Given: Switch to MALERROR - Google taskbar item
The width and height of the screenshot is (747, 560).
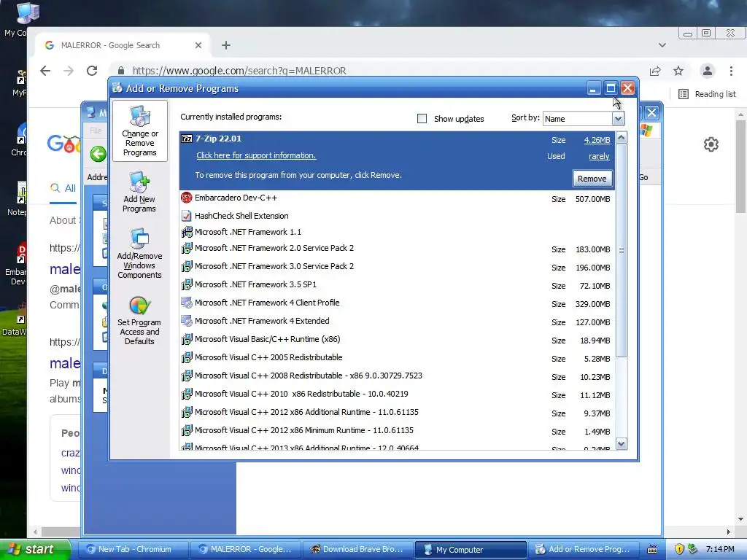Looking at the screenshot, I should (x=245, y=550).
